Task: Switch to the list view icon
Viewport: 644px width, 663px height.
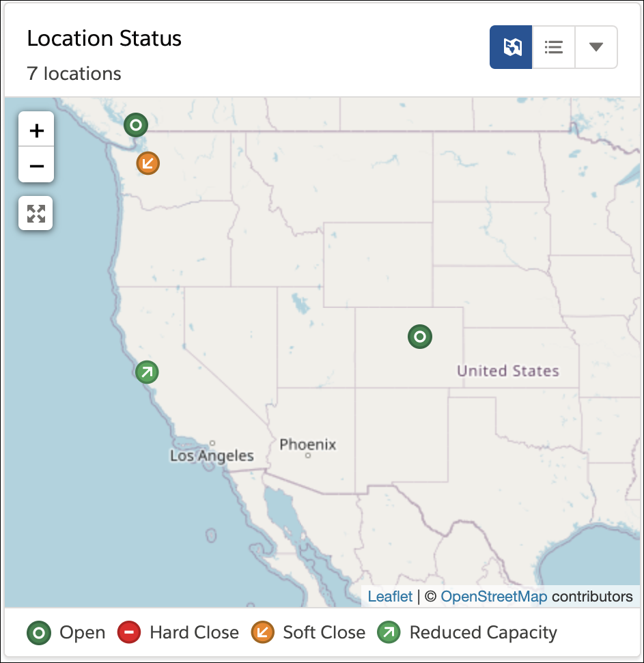Action: point(553,47)
